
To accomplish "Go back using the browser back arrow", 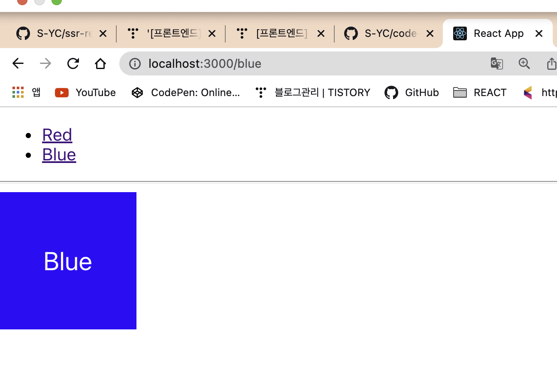I will (18, 63).
